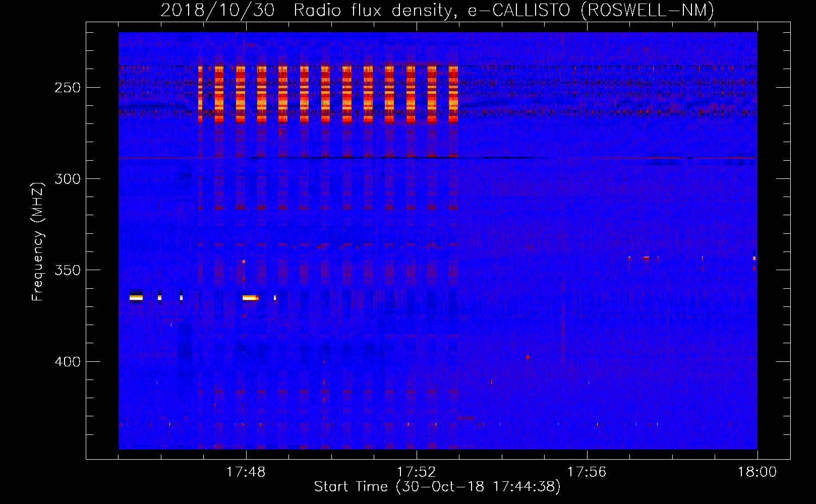Click the 18:00 time tick label
Screen dimensions: 816x504
pos(757,472)
